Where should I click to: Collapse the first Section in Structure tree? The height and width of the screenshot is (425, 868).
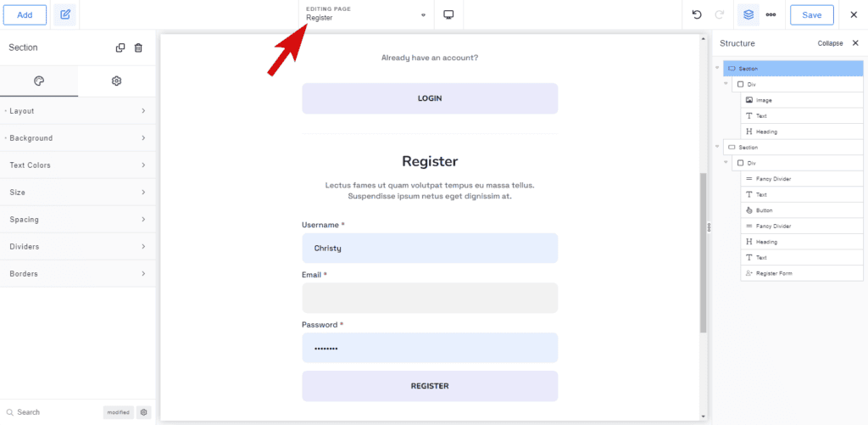717,68
